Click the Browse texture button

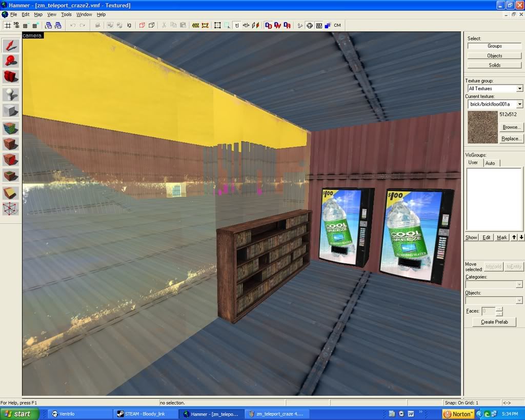(511, 127)
